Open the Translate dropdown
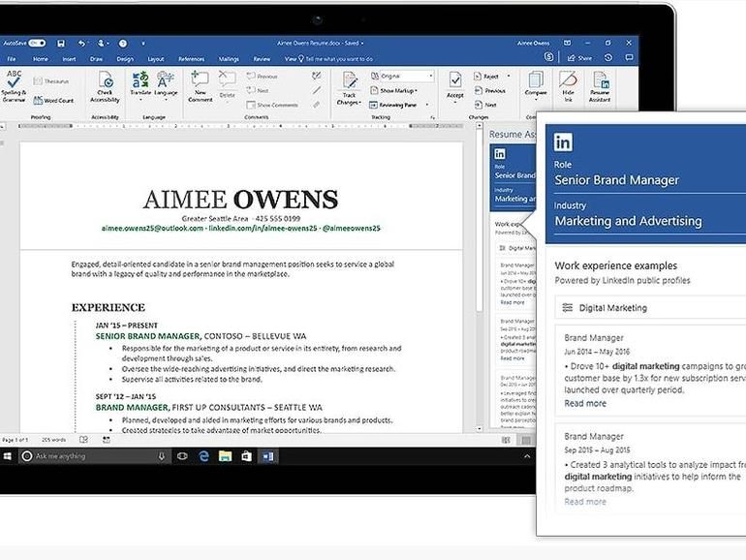 coord(140,100)
